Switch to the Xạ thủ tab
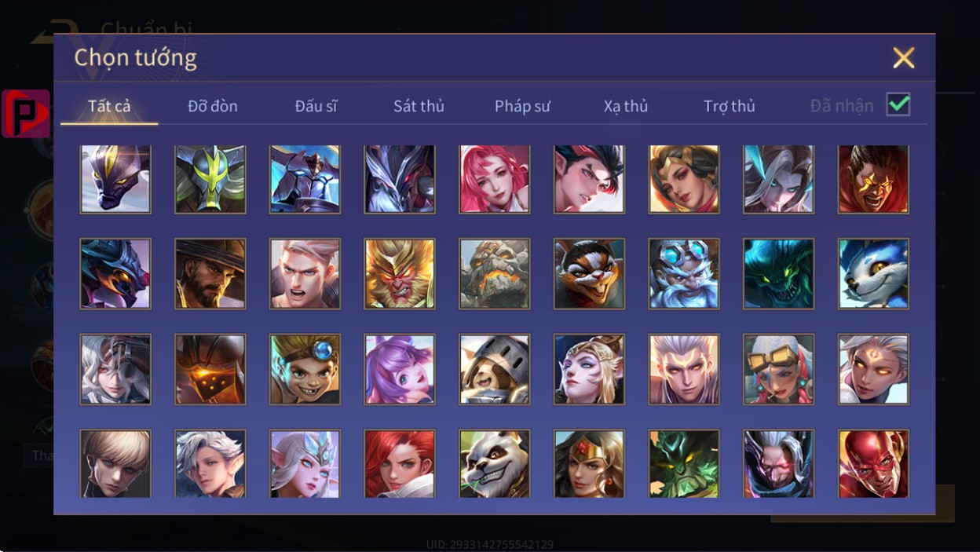The image size is (980, 552). point(626,106)
